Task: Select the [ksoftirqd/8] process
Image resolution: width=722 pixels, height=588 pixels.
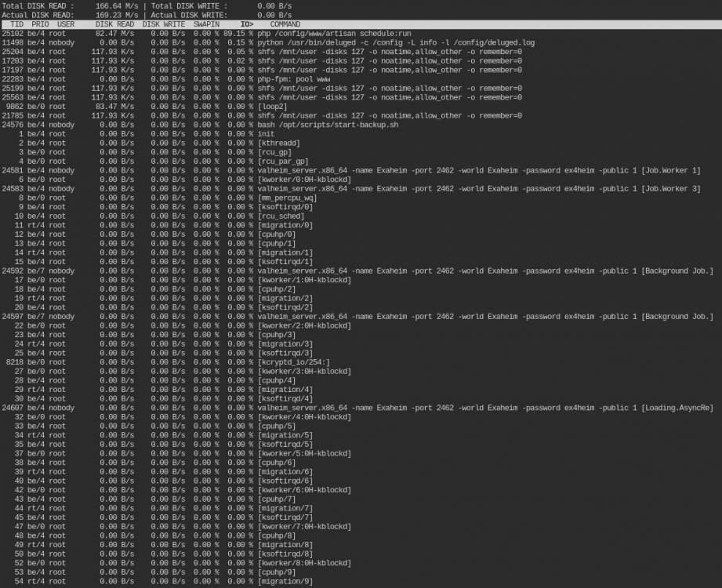Action: pyautogui.click(x=285, y=554)
